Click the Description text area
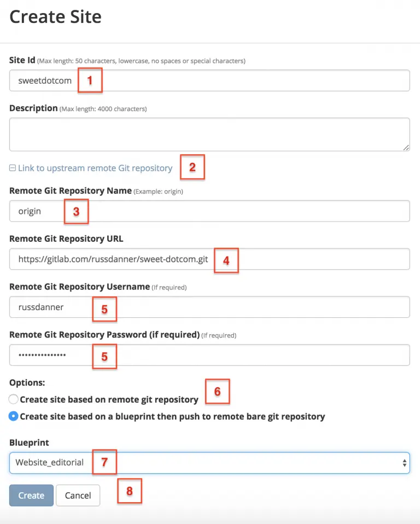 point(209,134)
